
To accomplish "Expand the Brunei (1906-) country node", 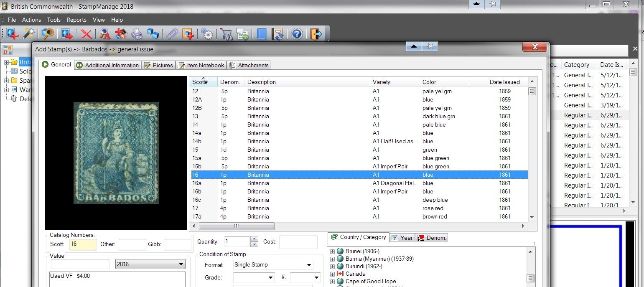I will [x=333, y=251].
